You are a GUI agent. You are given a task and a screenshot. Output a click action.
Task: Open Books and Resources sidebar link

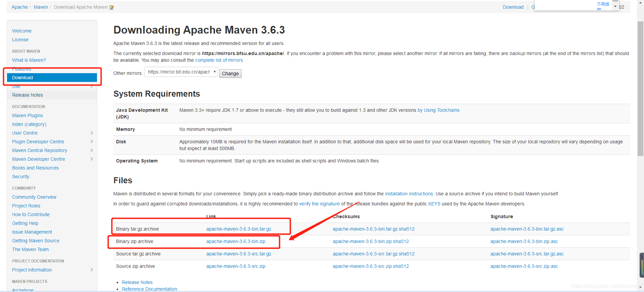(35, 168)
